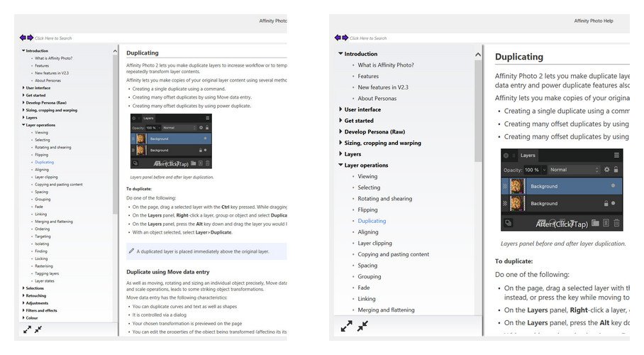644x355 pixels.
Task: Collapse Layer operations section in left help window
Action: 23,125
